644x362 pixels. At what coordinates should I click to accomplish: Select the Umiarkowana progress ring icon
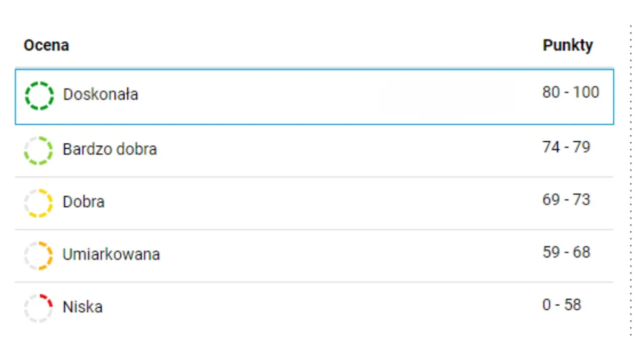click(38, 255)
